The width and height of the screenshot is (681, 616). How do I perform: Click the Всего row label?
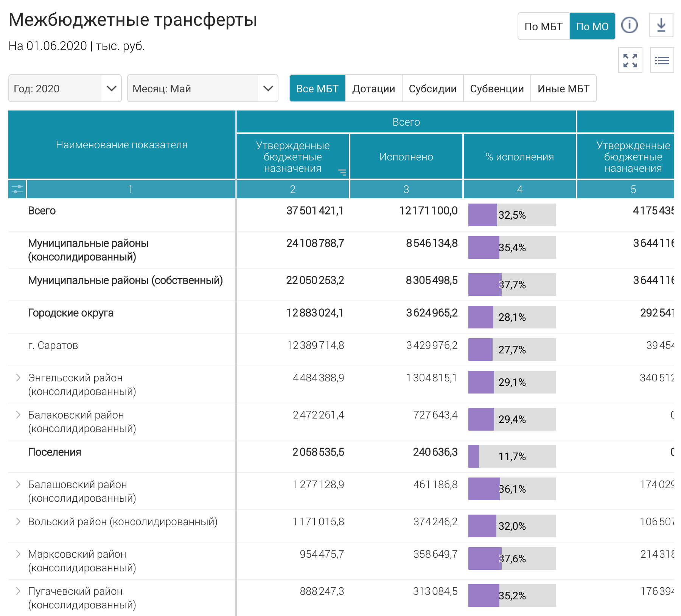pyautogui.click(x=42, y=211)
